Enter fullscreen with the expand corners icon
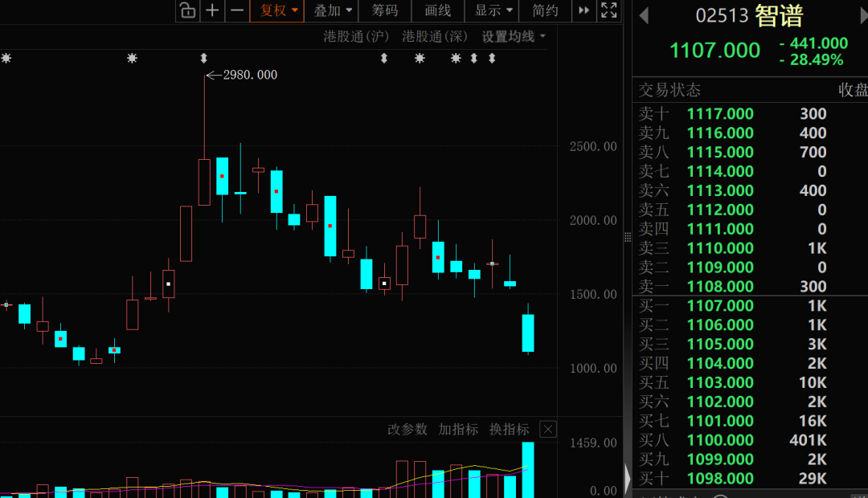The width and height of the screenshot is (868, 498). (x=609, y=10)
